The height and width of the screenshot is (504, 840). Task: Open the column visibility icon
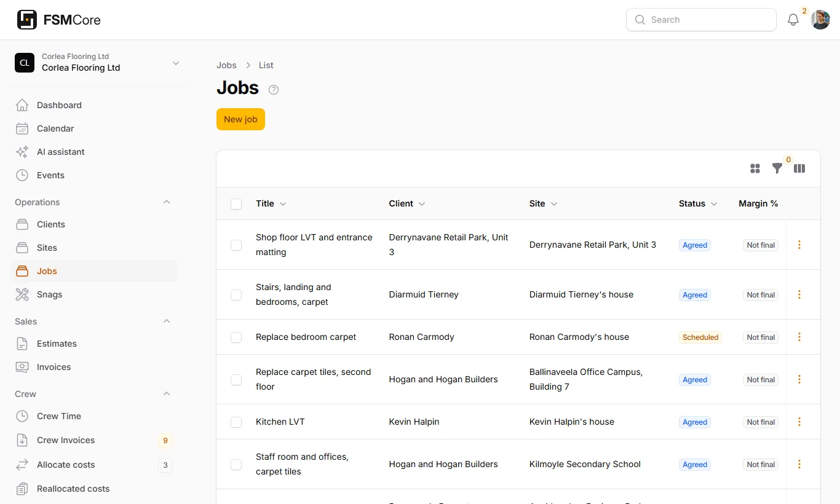tap(799, 168)
